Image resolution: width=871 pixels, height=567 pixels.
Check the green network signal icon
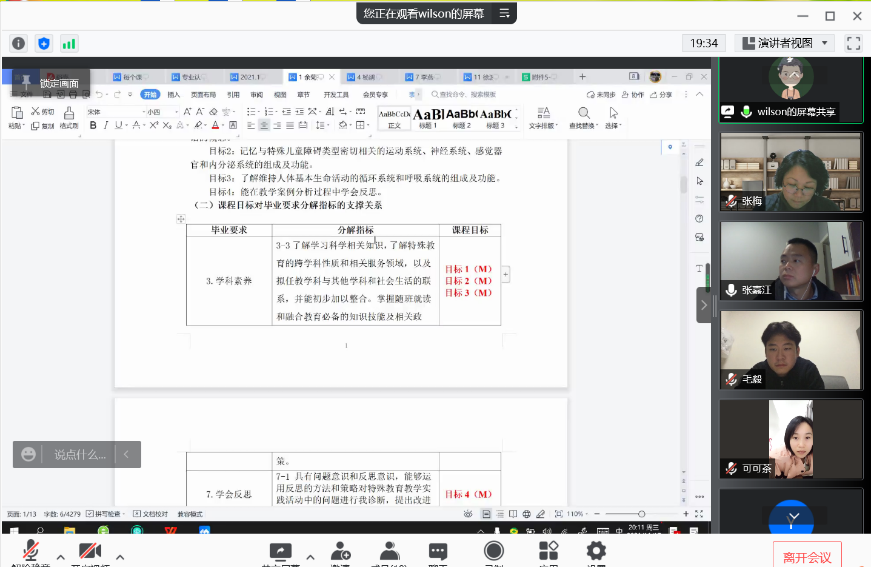click(69, 43)
